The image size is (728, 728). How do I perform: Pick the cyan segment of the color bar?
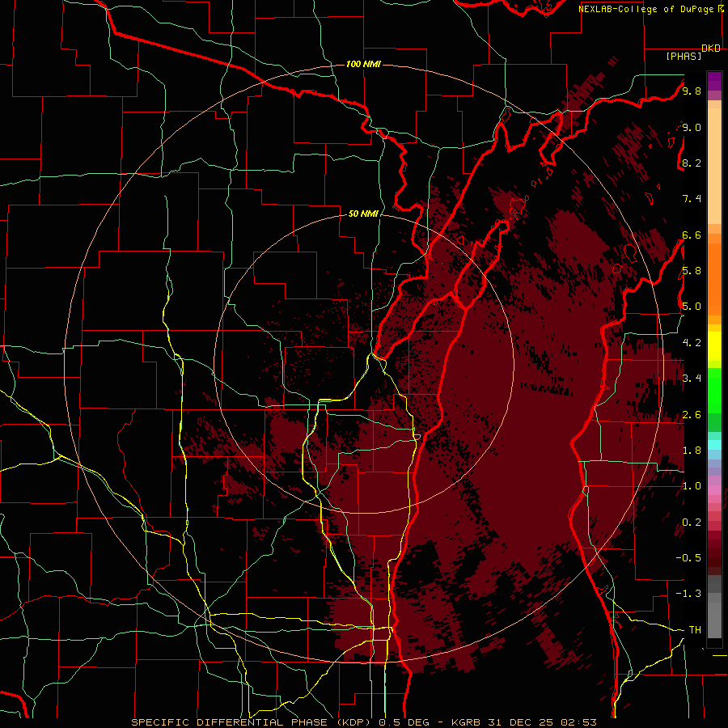point(714,444)
